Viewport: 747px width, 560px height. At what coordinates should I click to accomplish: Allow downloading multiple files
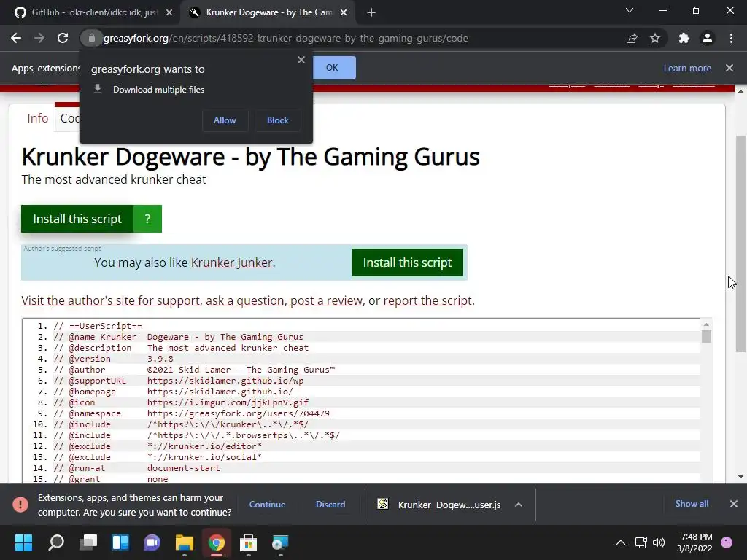pos(225,120)
